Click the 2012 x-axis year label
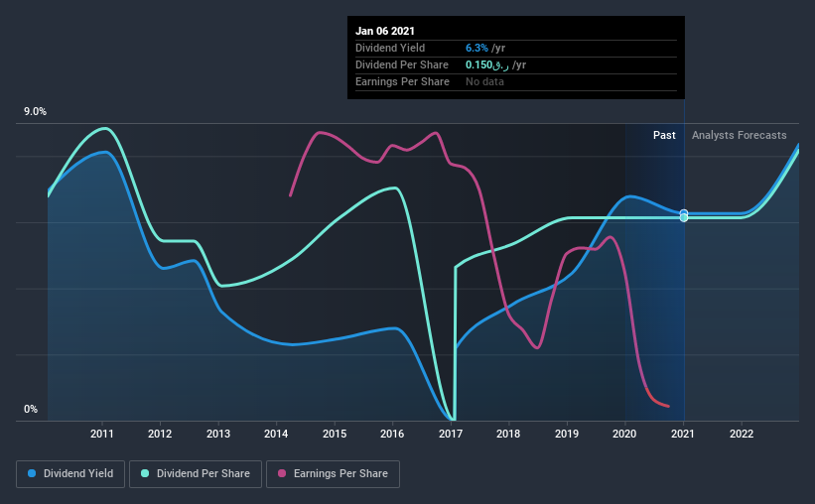 pyautogui.click(x=160, y=434)
